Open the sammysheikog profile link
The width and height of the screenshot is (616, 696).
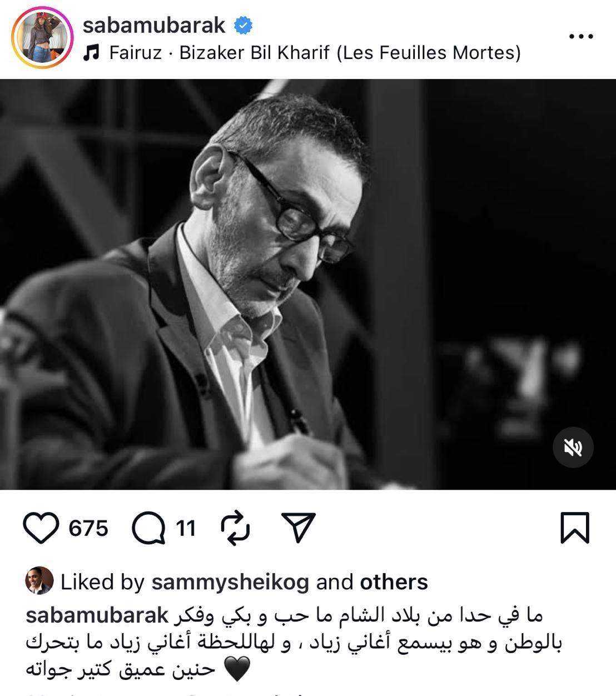pos(230,583)
